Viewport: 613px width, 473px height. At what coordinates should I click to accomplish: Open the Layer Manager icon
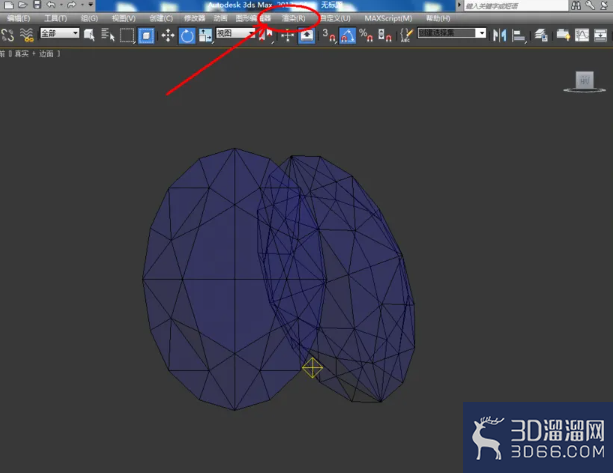541,36
